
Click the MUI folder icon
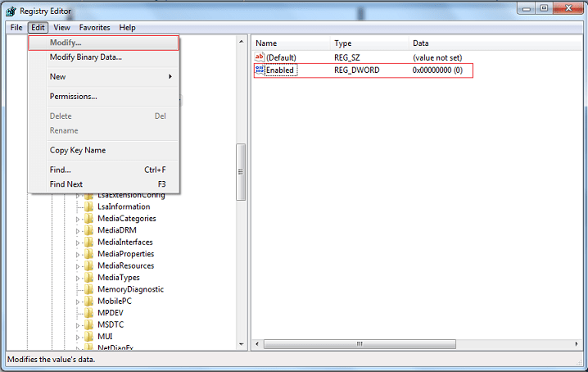pos(89,337)
